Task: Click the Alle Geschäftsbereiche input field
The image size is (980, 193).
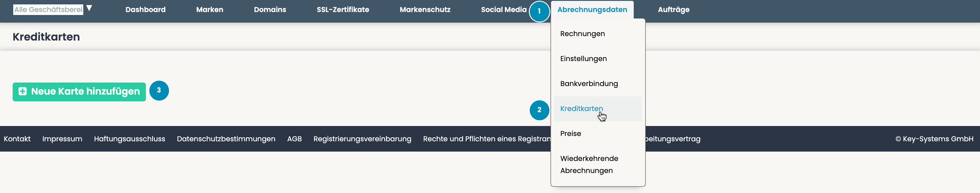Action: click(x=48, y=9)
